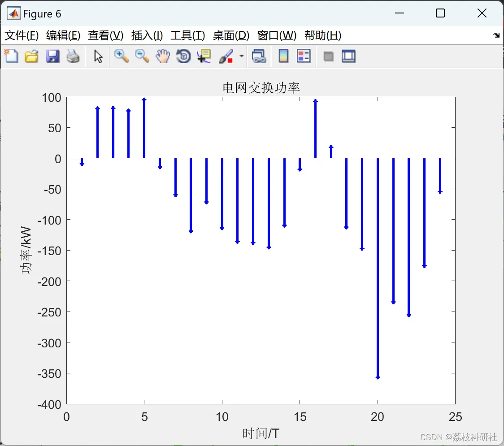Choose the Brush/Select Data tool
The height and width of the screenshot is (446, 504).
coord(226,56)
